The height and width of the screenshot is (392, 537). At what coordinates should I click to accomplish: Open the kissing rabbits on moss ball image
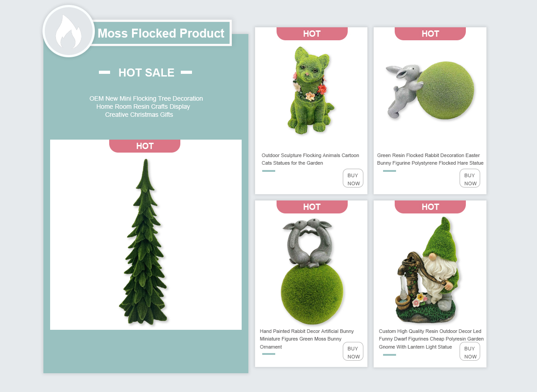312,271
